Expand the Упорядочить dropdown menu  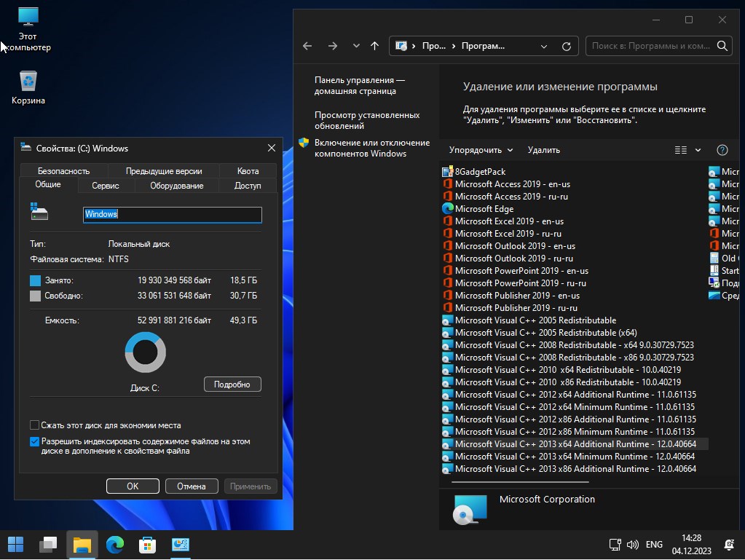click(x=481, y=150)
